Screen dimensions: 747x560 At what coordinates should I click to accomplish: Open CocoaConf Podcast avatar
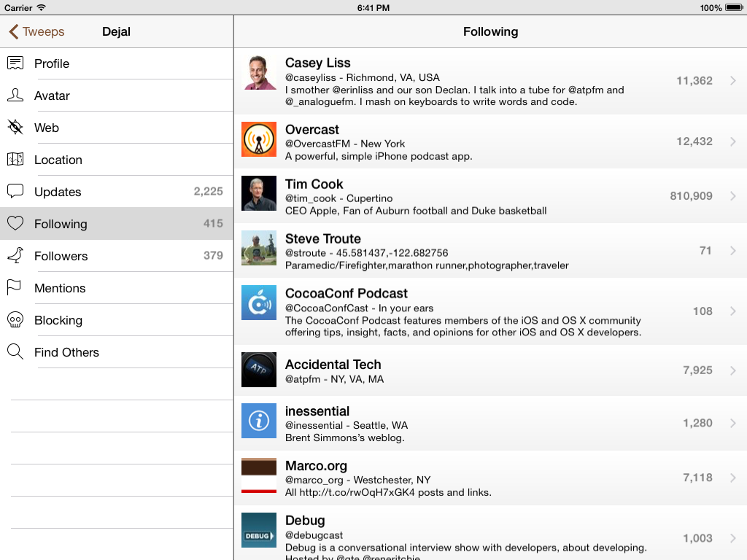point(259,303)
